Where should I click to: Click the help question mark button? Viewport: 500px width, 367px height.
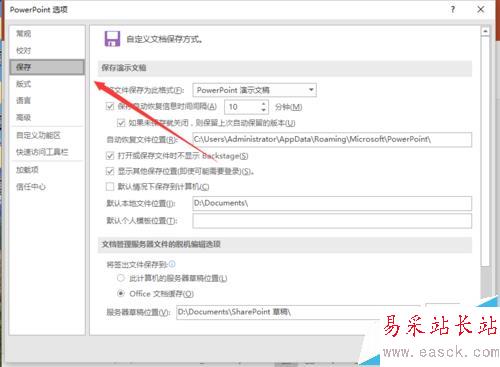[452, 9]
